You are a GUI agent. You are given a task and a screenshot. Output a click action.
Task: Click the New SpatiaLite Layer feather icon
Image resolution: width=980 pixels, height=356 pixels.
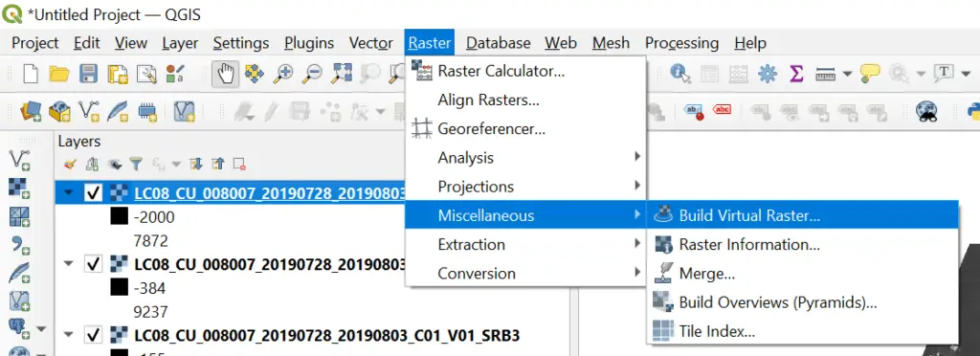(x=118, y=112)
